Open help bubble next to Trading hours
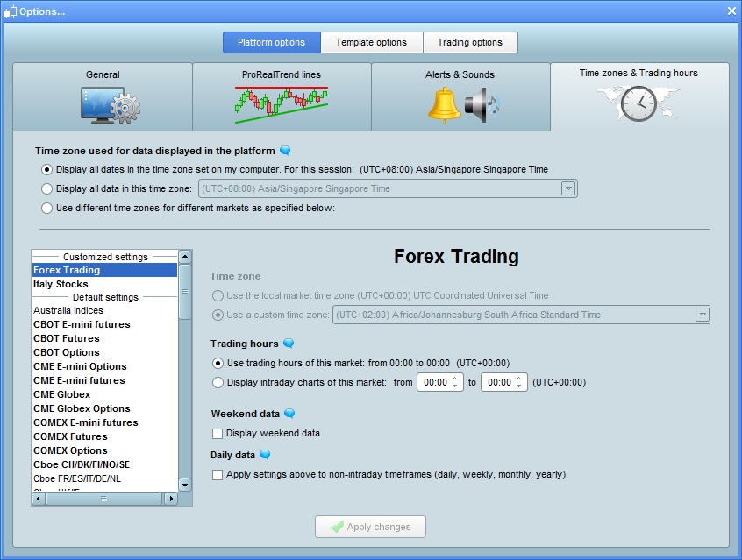The height and width of the screenshot is (560, 742). click(x=289, y=344)
